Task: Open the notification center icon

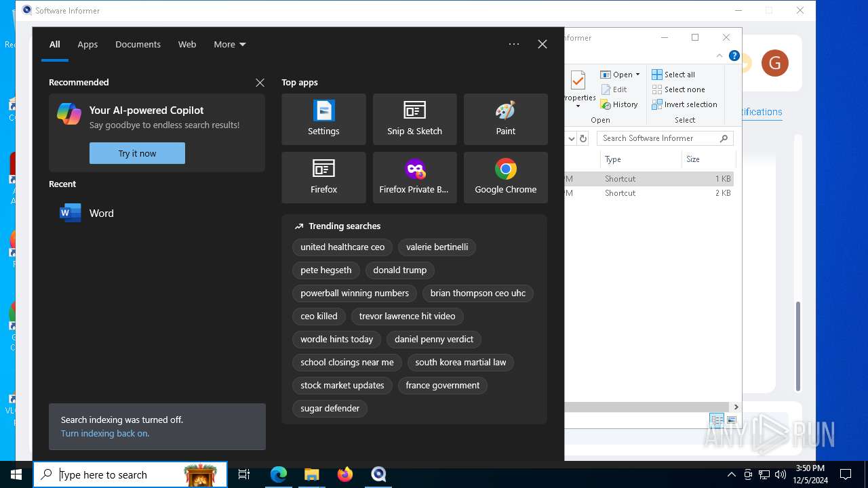Action: coord(846,474)
